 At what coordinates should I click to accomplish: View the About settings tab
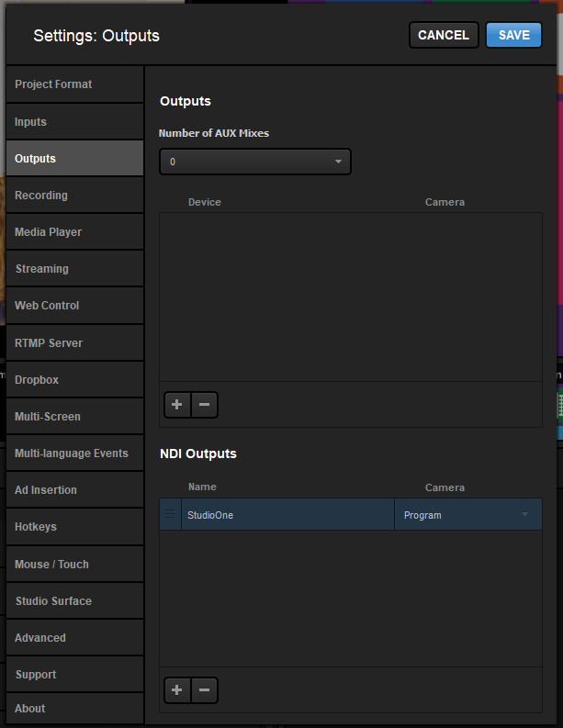click(74, 709)
